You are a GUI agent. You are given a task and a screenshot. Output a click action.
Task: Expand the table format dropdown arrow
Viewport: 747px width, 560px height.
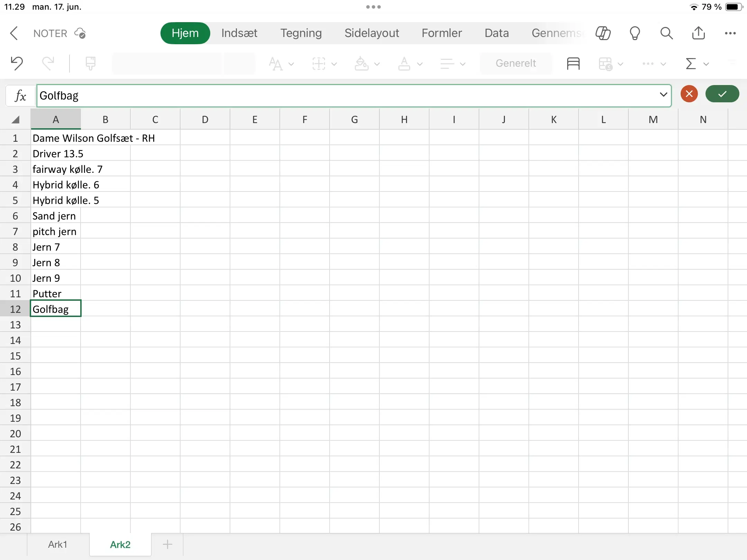tap(620, 64)
